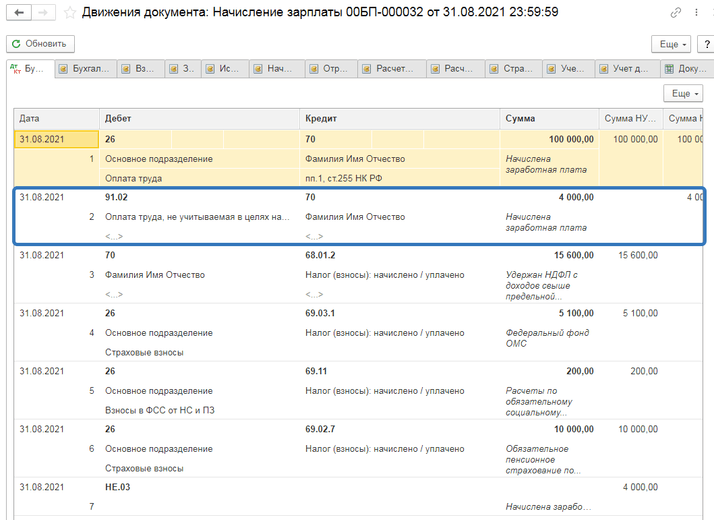Click the Кредит column header

point(400,118)
